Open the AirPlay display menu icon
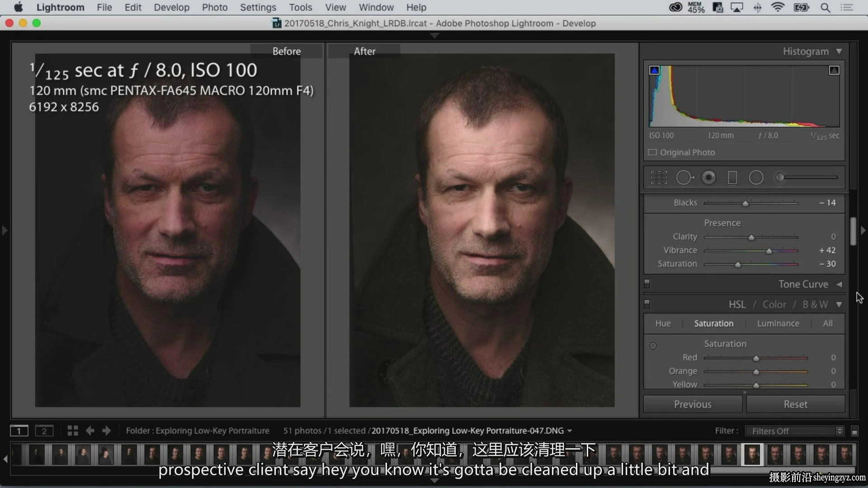The height and width of the screenshot is (488, 868). coord(737,7)
